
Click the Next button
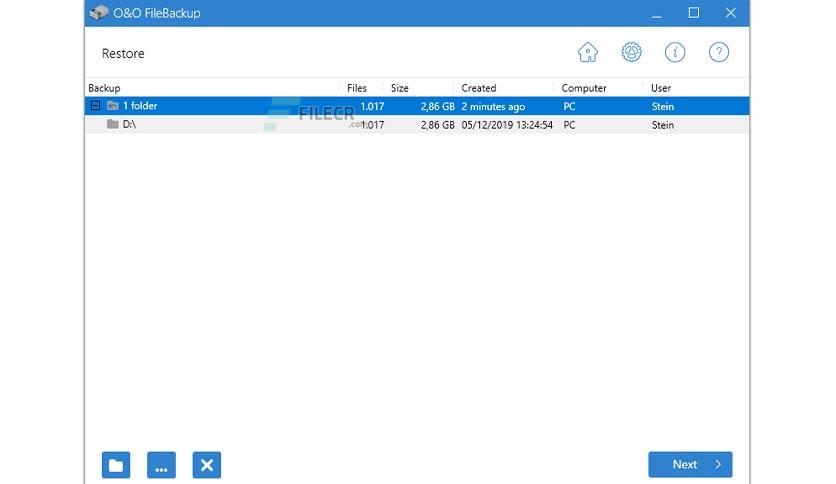point(690,464)
